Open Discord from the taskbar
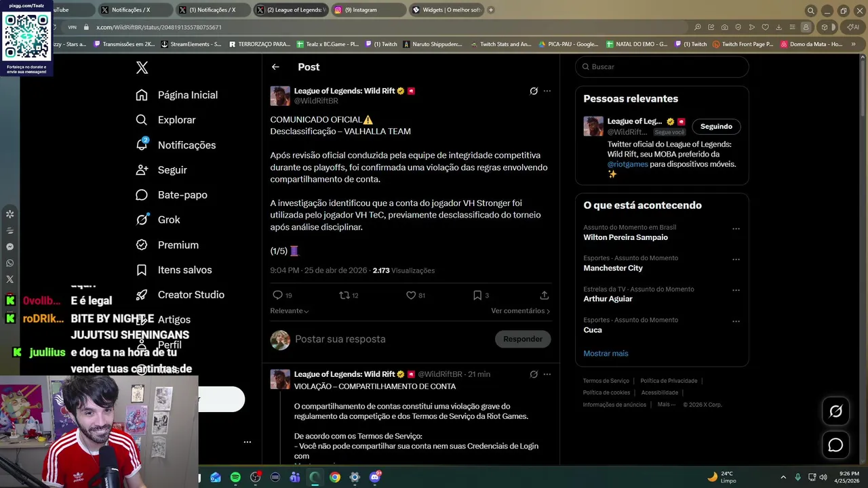The image size is (868, 488). coord(375,477)
